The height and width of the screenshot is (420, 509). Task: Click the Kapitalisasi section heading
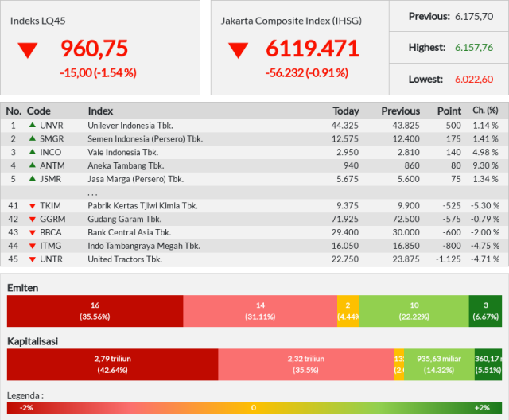[33, 341]
